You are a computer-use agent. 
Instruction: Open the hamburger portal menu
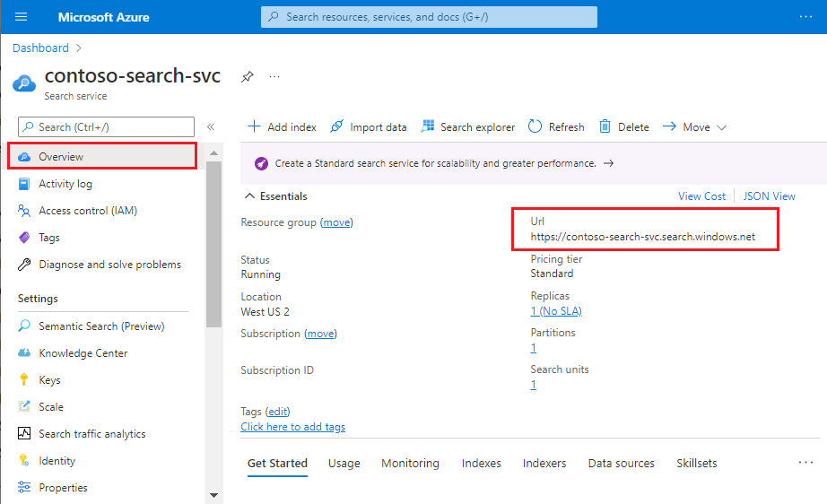pyautogui.click(x=22, y=17)
